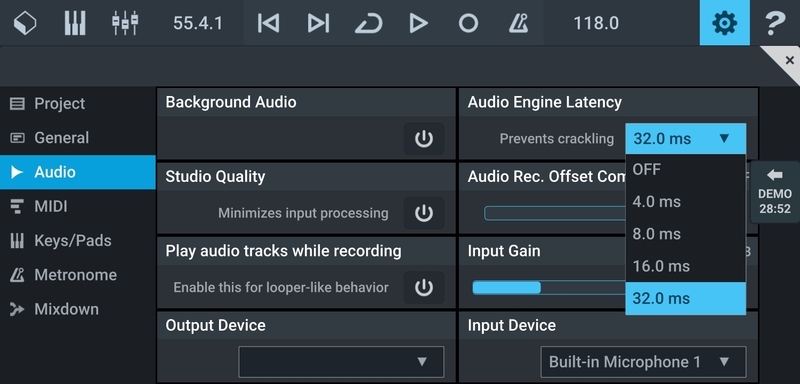Select 8.0 ms latency option
The width and height of the screenshot is (800, 384).
685,234
